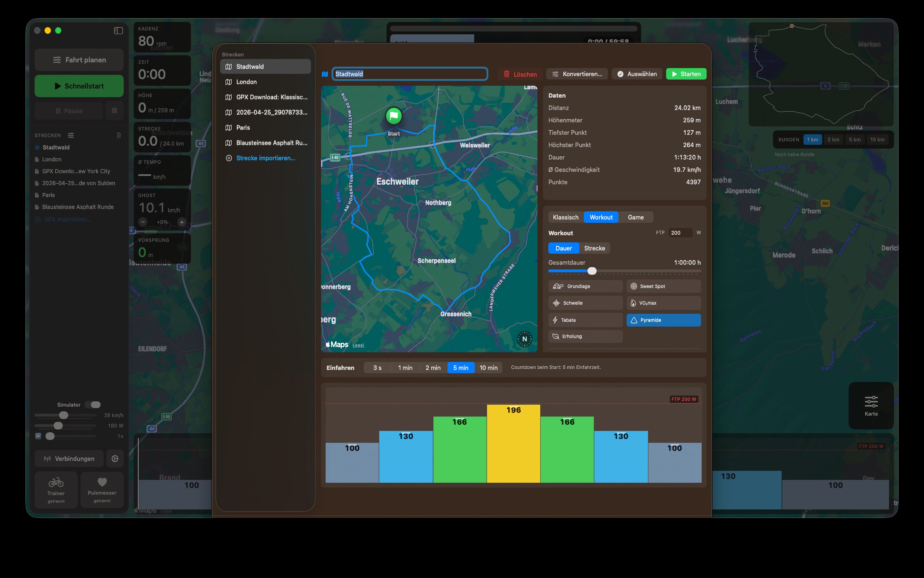
Task: Click the GPX importieren… link in sidebar
Action: pyautogui.click(x=67, y=219)
